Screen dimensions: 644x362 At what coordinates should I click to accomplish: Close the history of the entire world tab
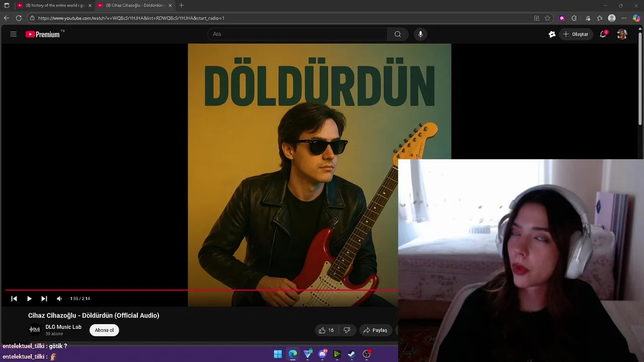90,6
